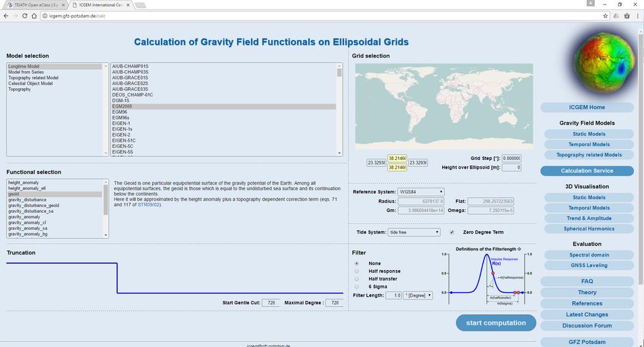Click Filter Length value field
The image size is (644, 347).
click(394, 295)
